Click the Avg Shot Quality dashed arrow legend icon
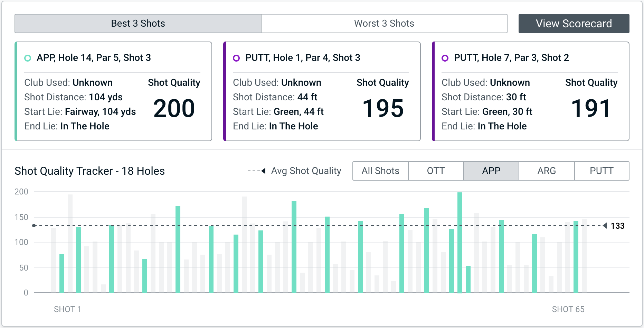Image resolution: width=644 pixels, height=328 pixels. pyautogui.click(x=256, y=171)
